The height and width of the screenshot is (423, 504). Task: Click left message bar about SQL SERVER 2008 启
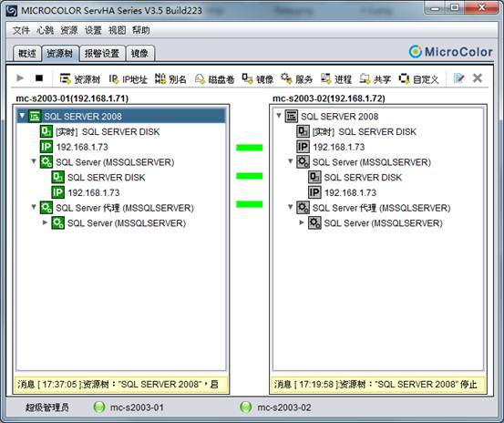click(121, 385)
